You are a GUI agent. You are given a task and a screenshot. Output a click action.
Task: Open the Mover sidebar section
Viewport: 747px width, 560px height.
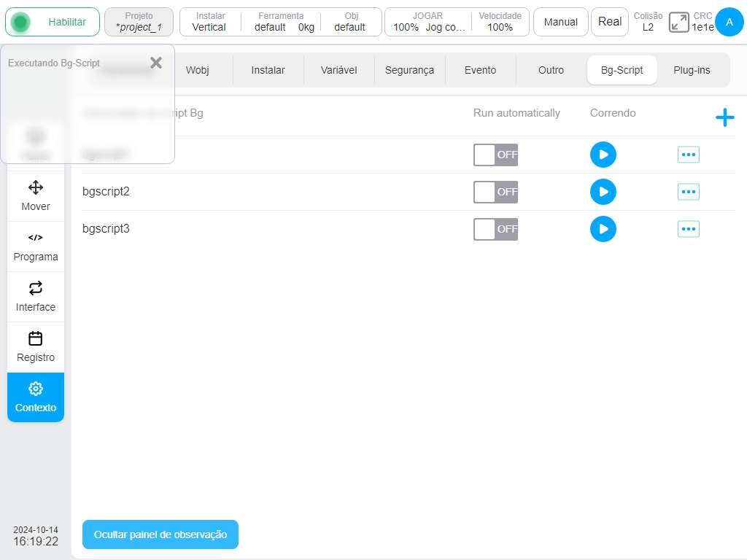click(36, 196)
